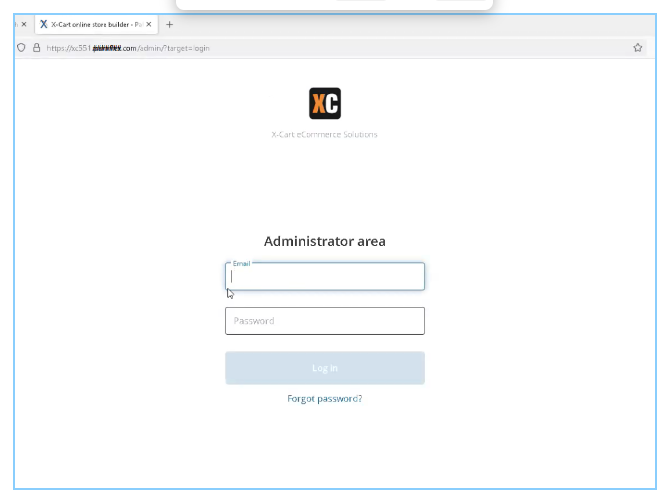This screenshot has width=665, height=496.
Task: Click the X-Cart eCommerce Solutions text
Action: point(324,134)
